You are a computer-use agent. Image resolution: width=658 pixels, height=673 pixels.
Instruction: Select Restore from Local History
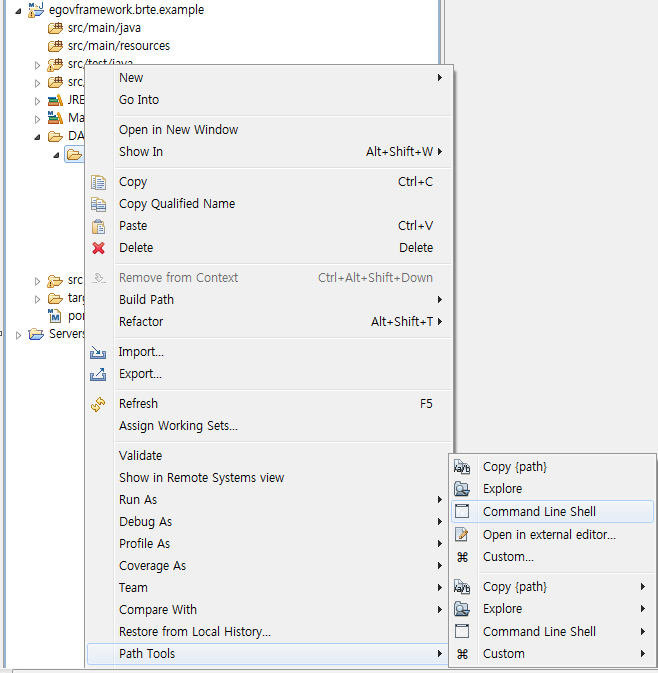coord(194,632)
